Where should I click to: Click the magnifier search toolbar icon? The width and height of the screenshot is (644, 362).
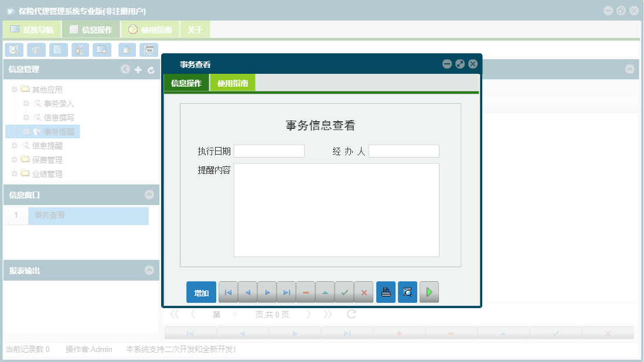[x=14, y=50]
